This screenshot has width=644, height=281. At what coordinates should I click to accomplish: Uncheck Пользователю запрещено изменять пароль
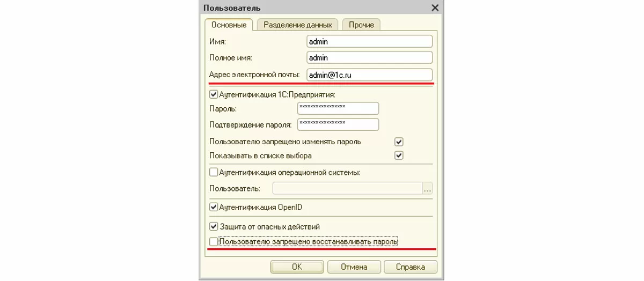coord(399,142)
